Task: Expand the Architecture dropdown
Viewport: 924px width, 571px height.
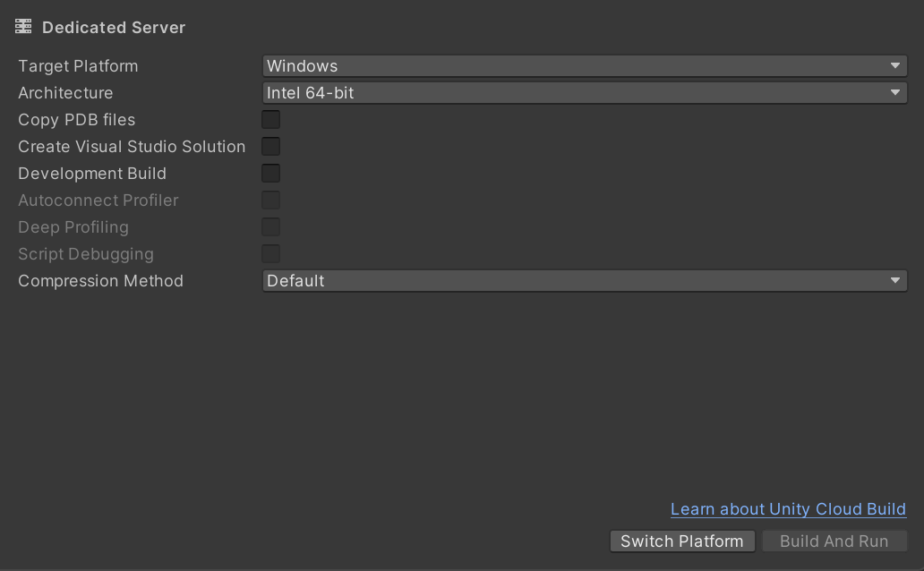Action: (x=584, y=93)
